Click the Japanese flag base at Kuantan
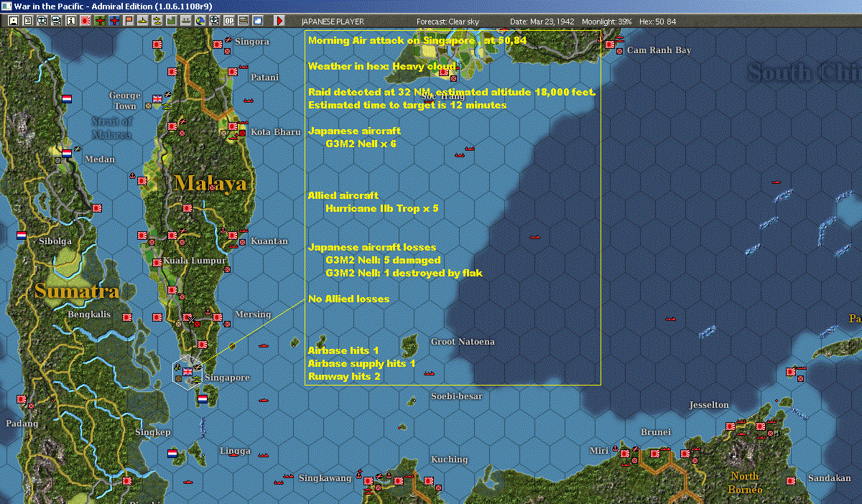862x504 pixels. click(x=233, y=236)
